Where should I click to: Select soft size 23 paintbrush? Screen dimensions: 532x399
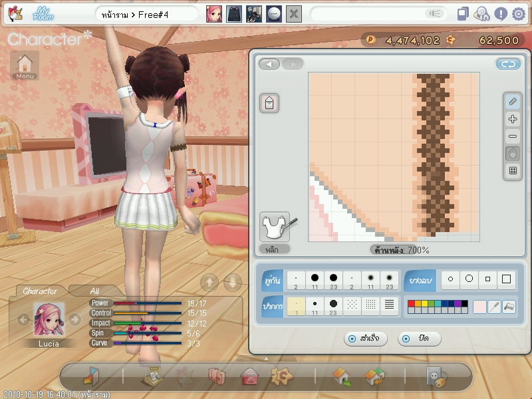390,281
